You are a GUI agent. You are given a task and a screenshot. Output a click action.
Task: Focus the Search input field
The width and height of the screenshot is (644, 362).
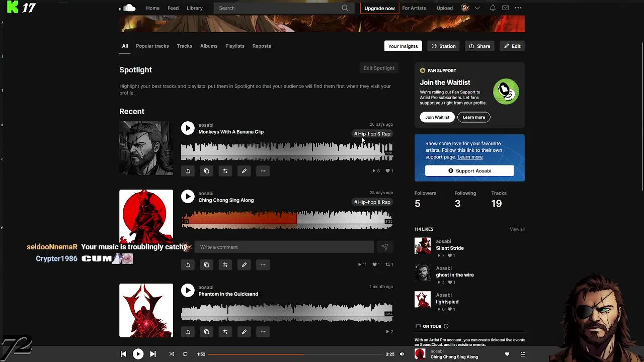(x=283, y=8)
